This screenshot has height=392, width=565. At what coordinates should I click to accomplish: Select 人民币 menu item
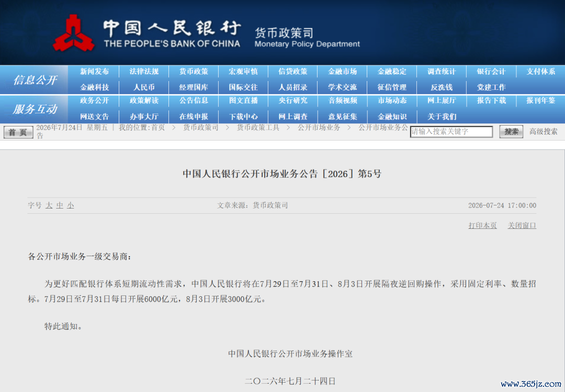144,87
